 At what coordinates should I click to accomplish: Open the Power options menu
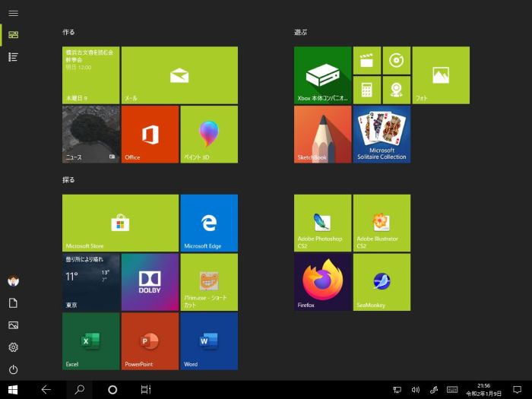click(13, 369)
